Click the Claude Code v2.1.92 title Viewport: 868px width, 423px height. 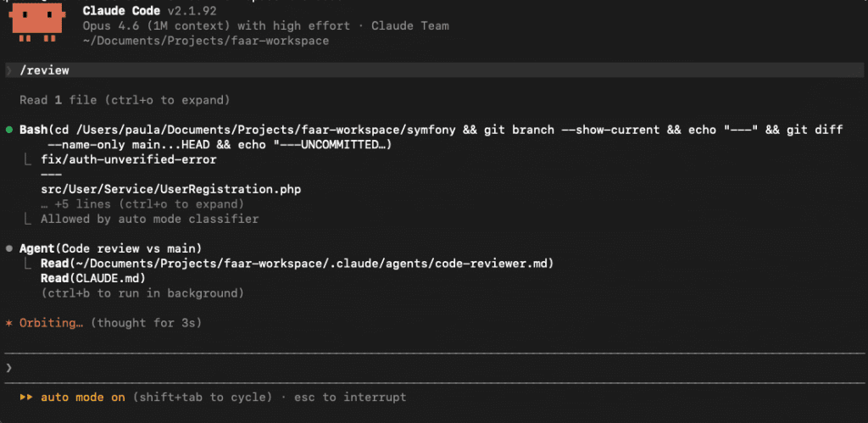coord(142,10)
